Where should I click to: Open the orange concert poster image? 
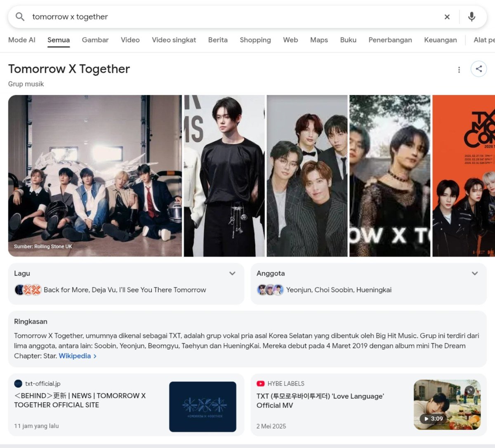464,176
